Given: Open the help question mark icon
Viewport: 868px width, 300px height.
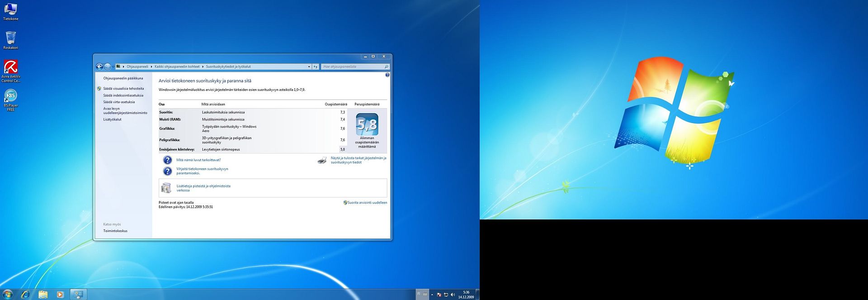Looking at the screenshot, I should 387,75.
